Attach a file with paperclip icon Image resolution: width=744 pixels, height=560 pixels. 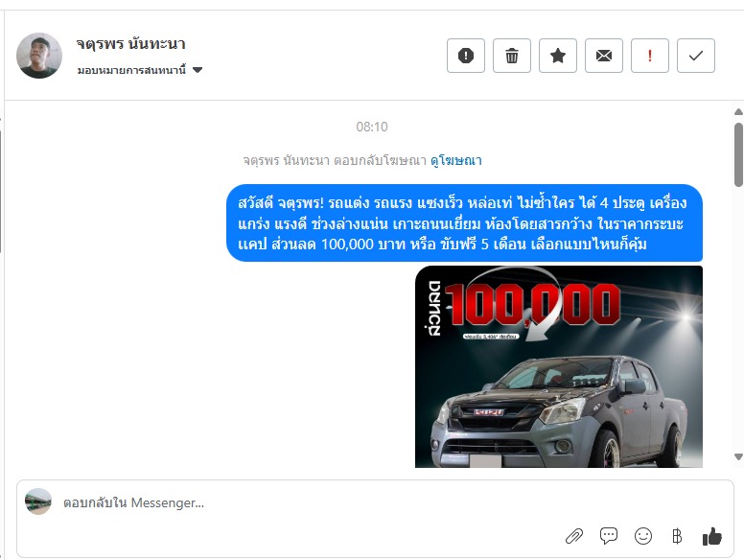[x=574, y=536]
